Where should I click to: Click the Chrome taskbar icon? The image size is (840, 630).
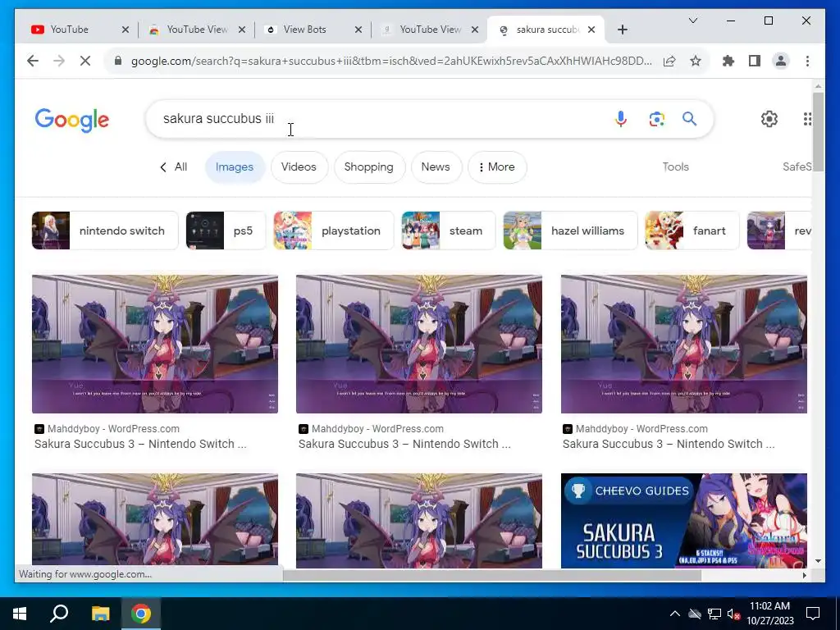pos(141,614)
